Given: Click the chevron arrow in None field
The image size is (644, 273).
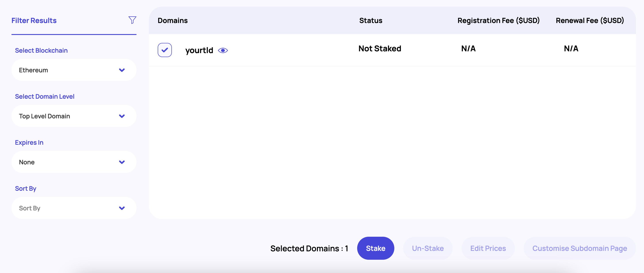Looking at the screenshot, I should tap(122, 162).
